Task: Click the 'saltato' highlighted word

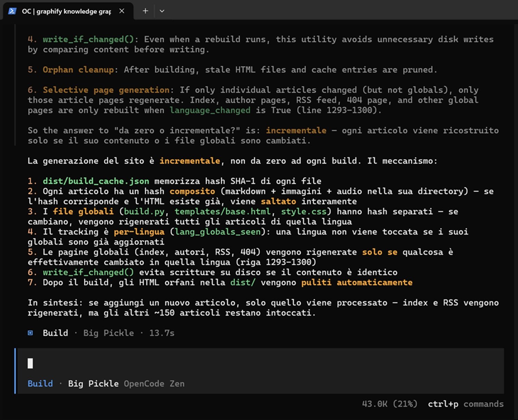Action: [278, 201]
